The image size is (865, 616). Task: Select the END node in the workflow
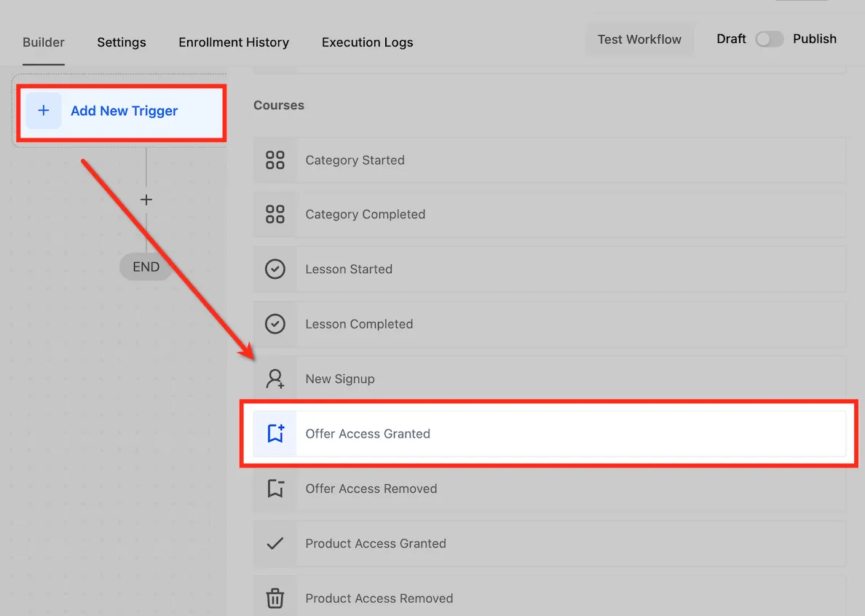pyautogui.click(x=146, y=267)
